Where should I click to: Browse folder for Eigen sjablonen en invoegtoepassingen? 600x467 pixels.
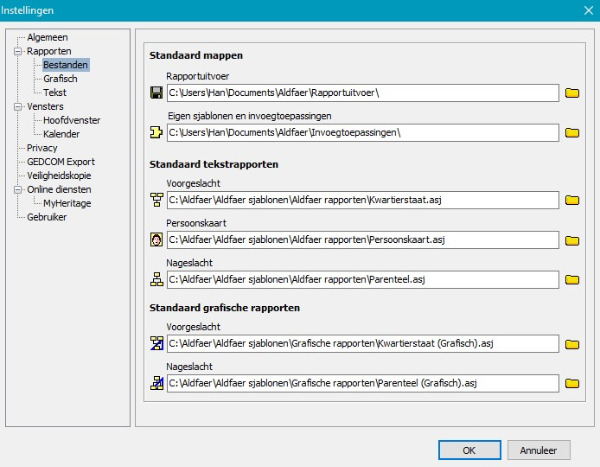point(572,132)
